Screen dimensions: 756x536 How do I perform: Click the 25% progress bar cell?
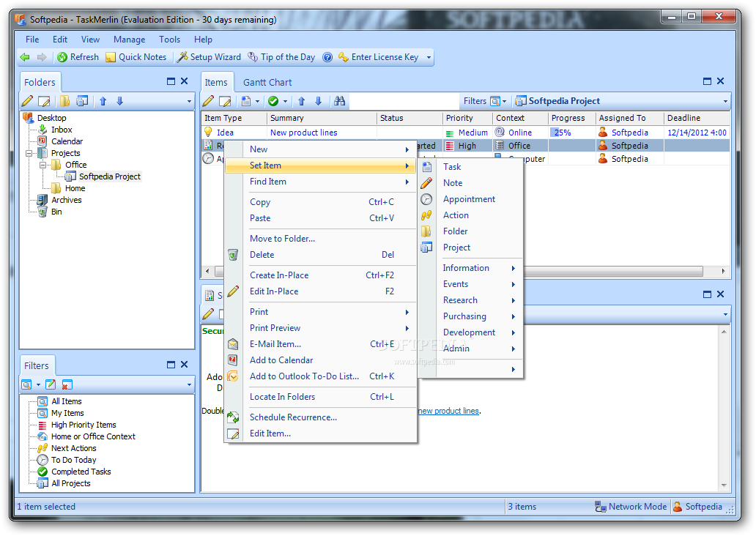(571, 133)
